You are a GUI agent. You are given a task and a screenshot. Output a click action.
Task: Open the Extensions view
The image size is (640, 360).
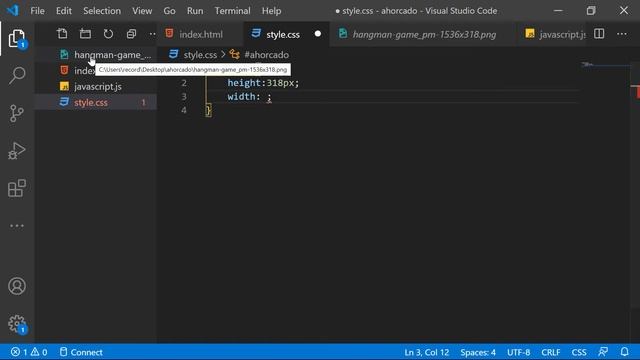tap(17, 188)
